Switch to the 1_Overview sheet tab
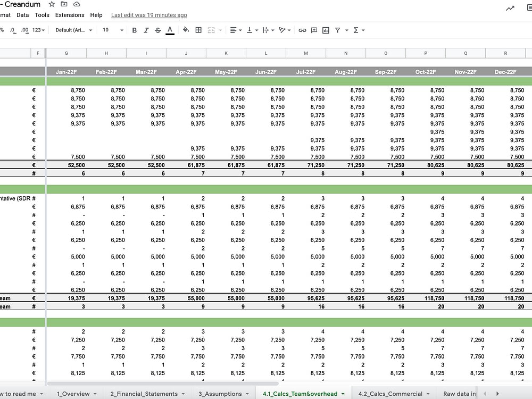Image resolution: width=532 pixels, height=399 pixels. pos(73,394)
